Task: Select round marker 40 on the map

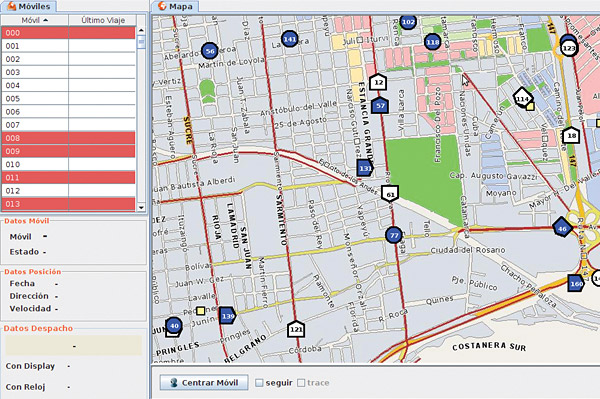Action: coord(174,326)
